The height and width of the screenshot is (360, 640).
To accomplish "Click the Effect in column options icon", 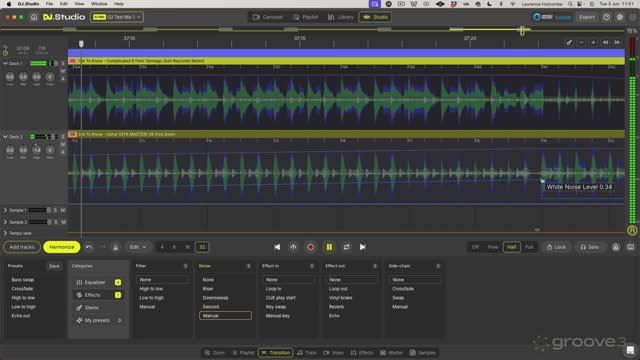I will (312, 266).
